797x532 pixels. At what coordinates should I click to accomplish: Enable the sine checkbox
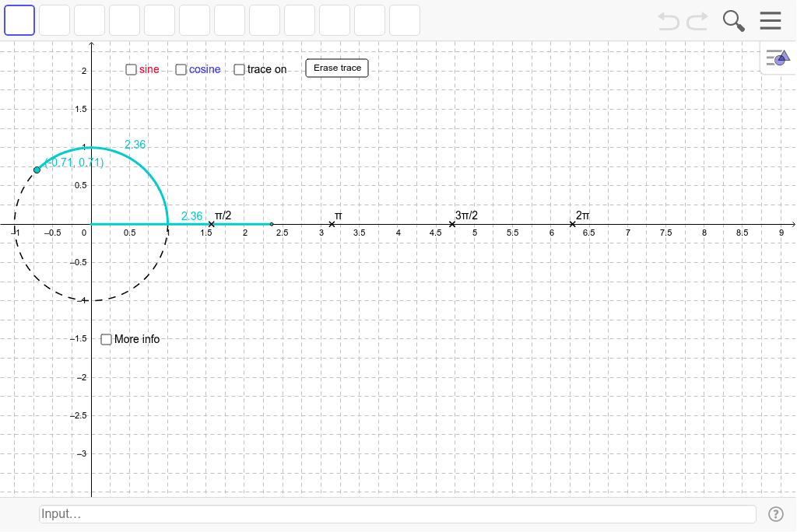(131, 70)
